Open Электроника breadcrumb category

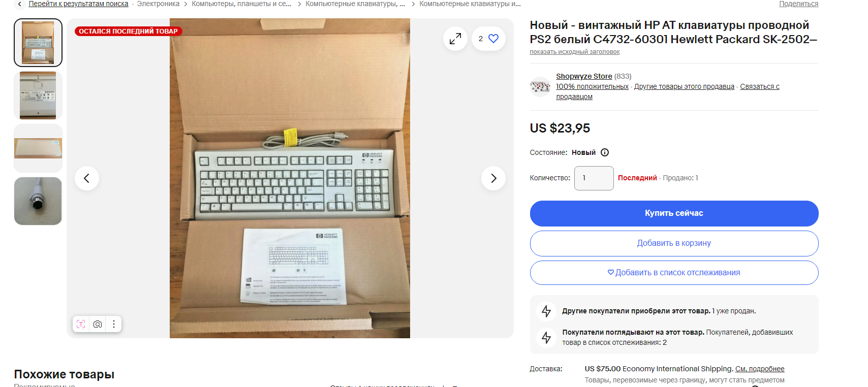(x=158, y=4)
